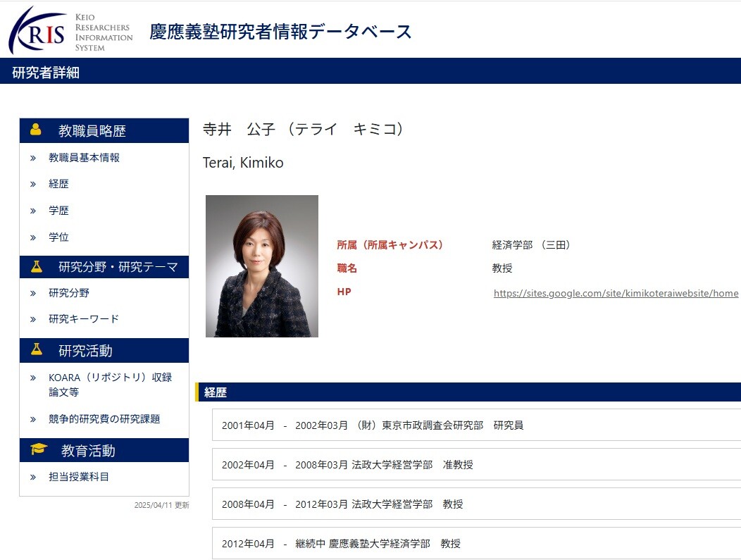Click the portrait photo of Terai Kimiko
Screen dimensions: 741x560
coord(262,266)
